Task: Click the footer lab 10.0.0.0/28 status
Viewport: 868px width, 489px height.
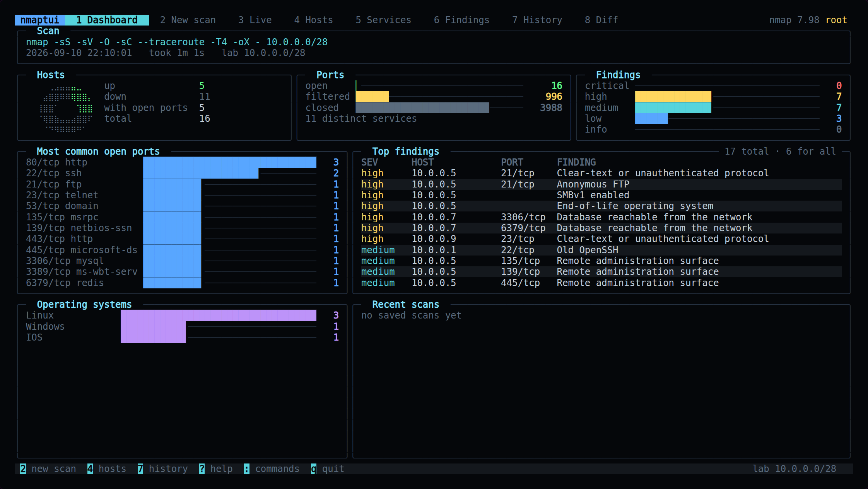Action: (795, 469)
